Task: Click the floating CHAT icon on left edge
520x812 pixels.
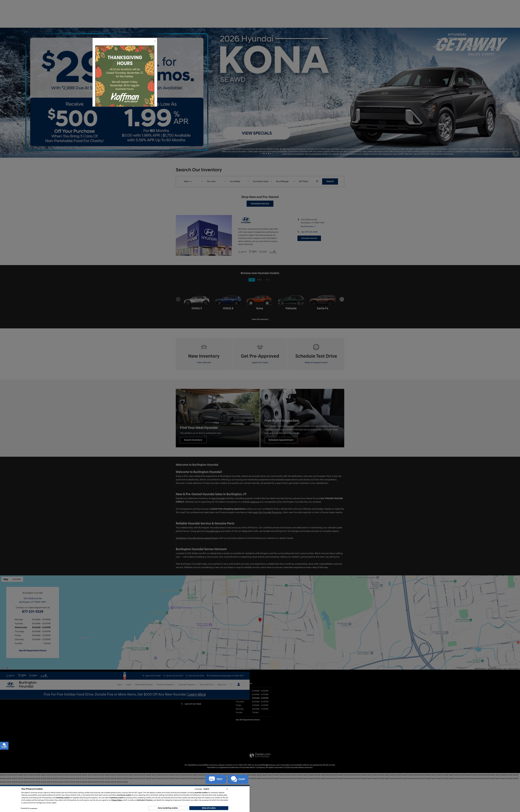Action: pyautogui.click(x=4, y=745)
